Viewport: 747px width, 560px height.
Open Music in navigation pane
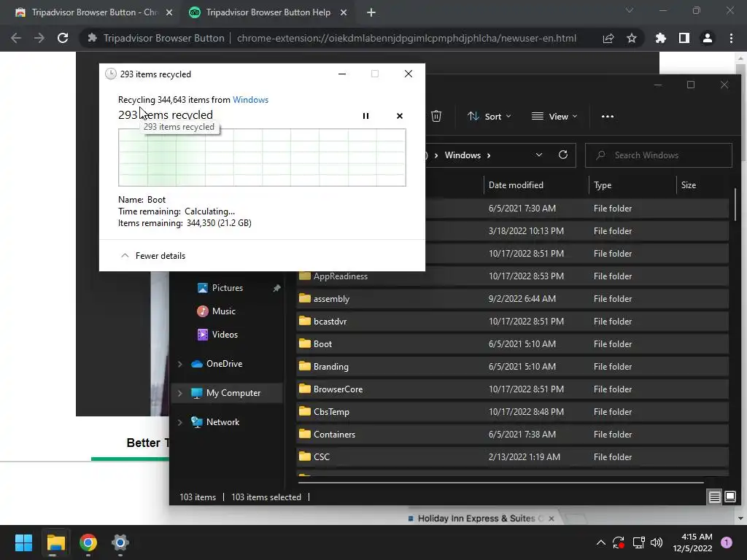223,311
